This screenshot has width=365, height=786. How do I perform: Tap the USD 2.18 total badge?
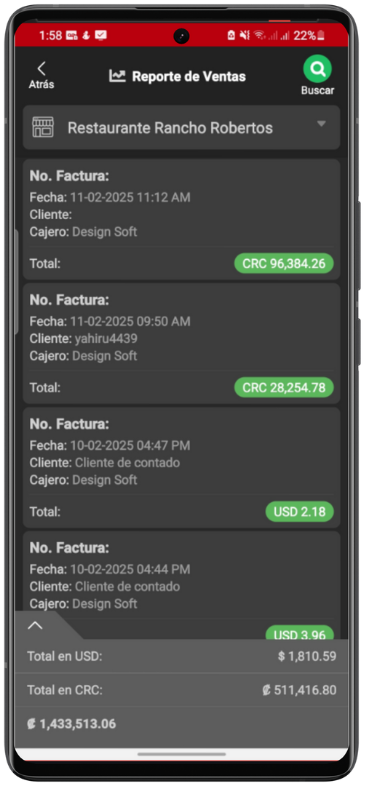[x=299, y=512]
